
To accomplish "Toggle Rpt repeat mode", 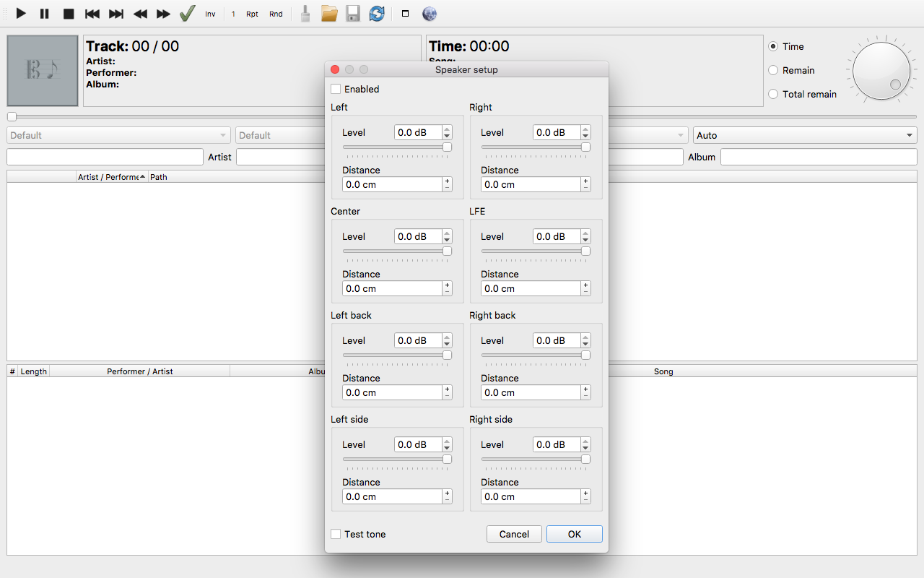I will [x=252, y=14].
